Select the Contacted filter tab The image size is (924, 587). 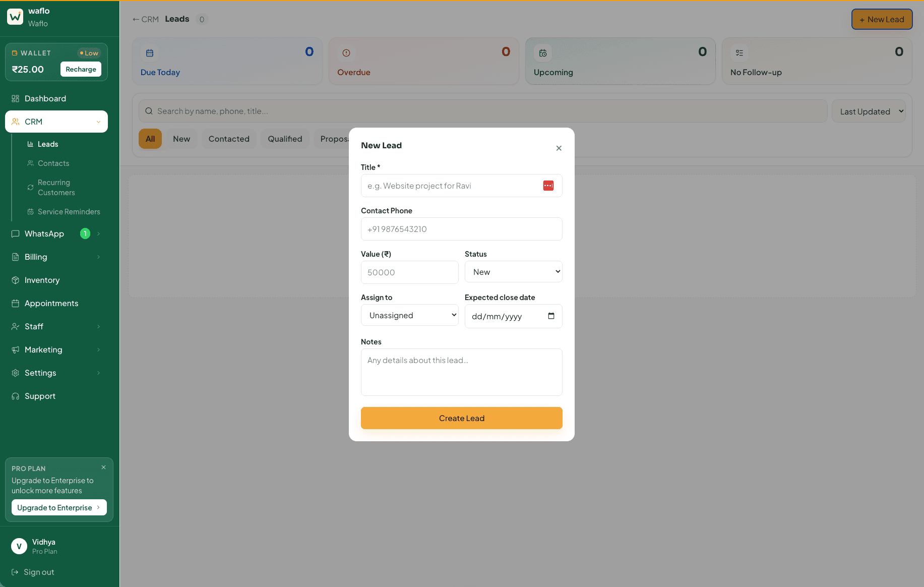(x=229, y=139)
